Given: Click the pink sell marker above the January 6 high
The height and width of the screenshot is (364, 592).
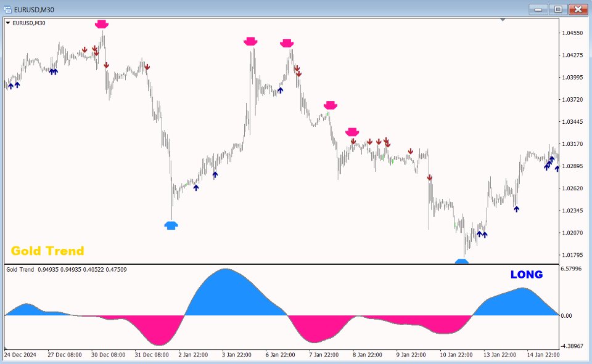Looking at the screenshot, I should 288,43.
